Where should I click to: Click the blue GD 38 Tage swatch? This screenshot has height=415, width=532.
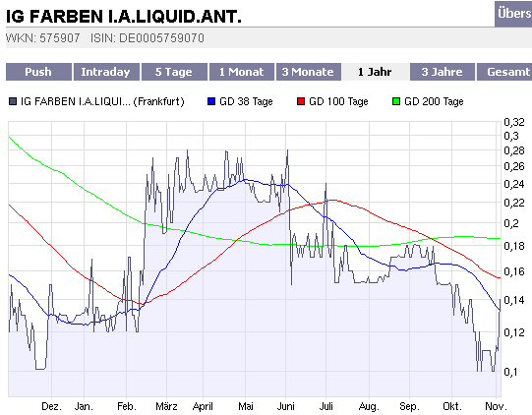(x=211, y=101)
